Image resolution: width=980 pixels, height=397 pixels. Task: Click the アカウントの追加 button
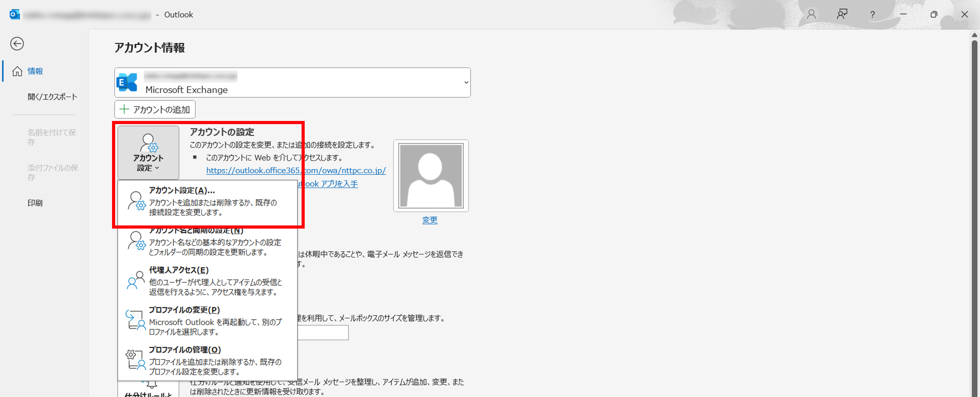coord(155,110)
